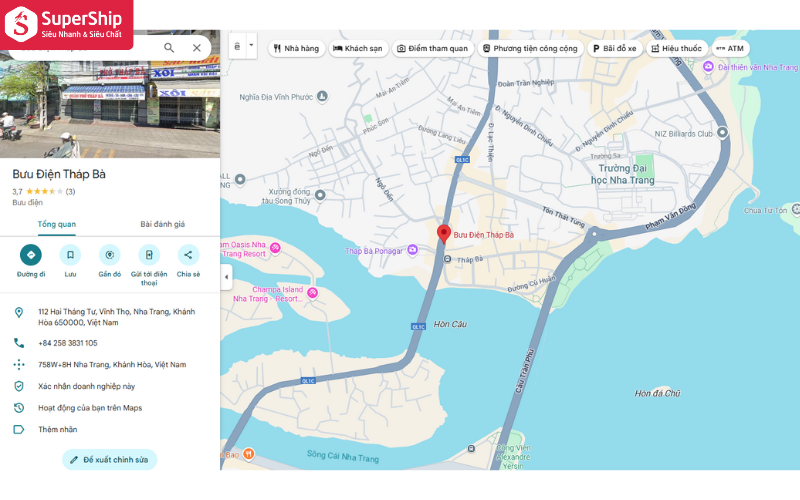800x500 pixels.
Task: Click Đài thiên văn Nha Trang marker
Action: point(708,66)
